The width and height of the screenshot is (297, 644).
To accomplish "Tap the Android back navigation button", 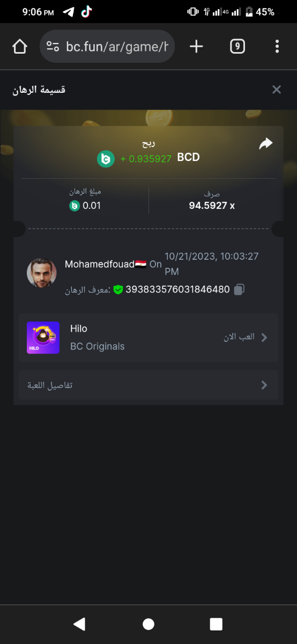I will tap(79, 624).
